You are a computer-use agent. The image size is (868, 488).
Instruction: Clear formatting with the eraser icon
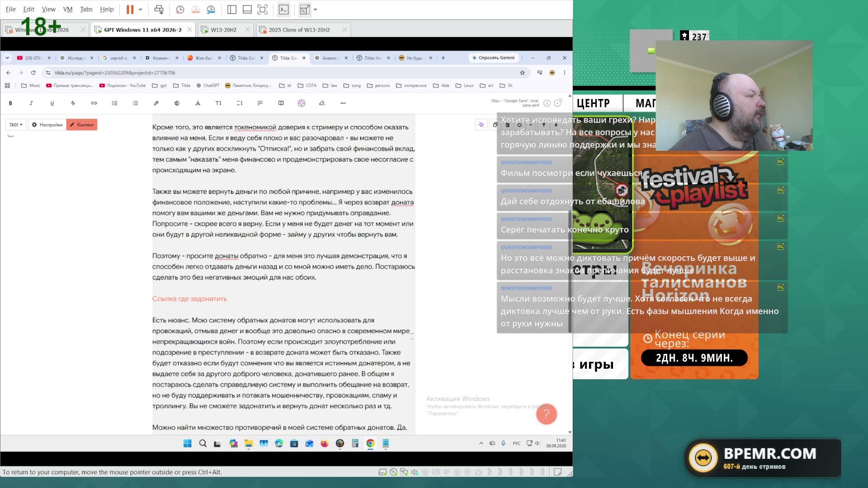[x=322, y=103]
